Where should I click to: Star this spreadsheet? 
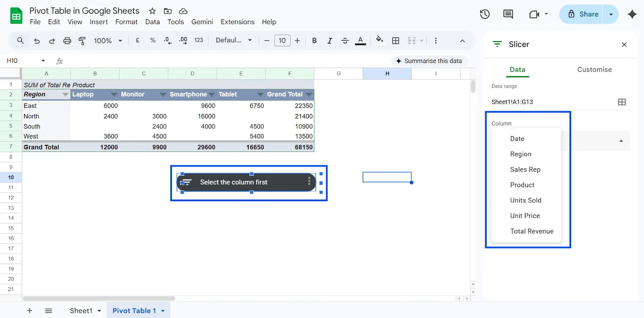coord(152,11)
